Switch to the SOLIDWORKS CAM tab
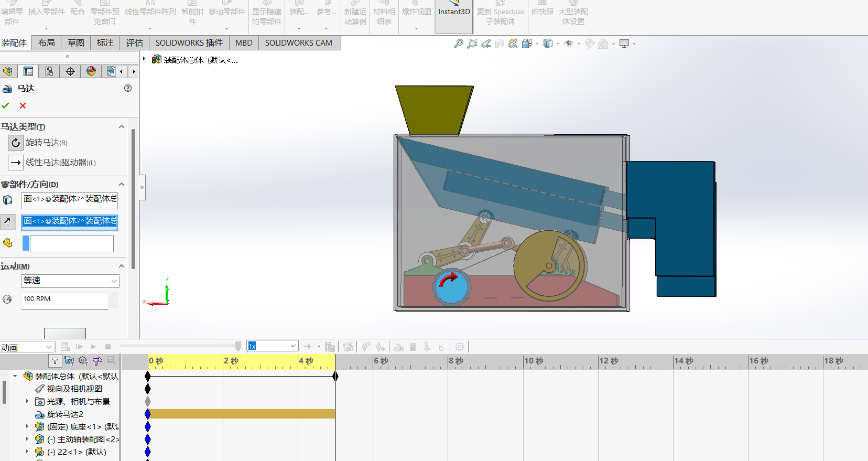 (299, 43)
